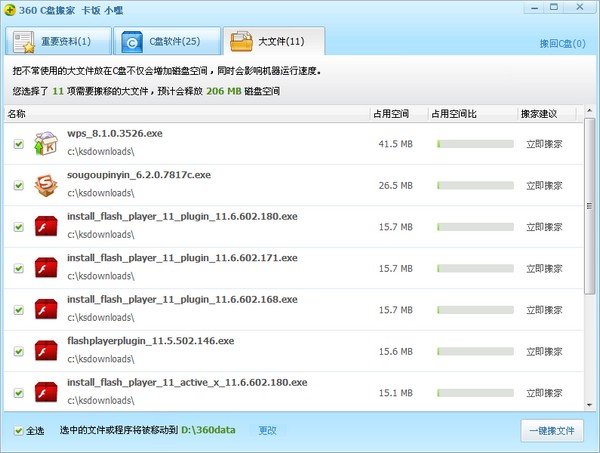Click the space ratio bar for wps_8.1.0.3526.exe

tap(472, 144)
